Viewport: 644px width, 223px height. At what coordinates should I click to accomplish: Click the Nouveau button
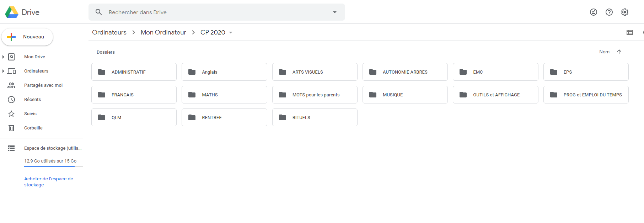point(27,37)
